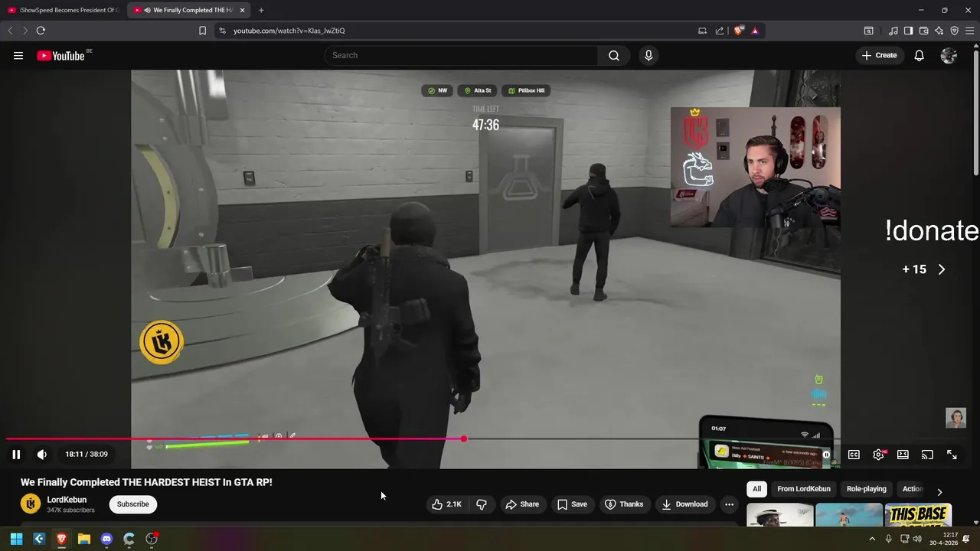Image resolution: width=980 pixels, height=551 pixels.
Task: Open Brave Rewards triangle icon
Action: [755, 31]
